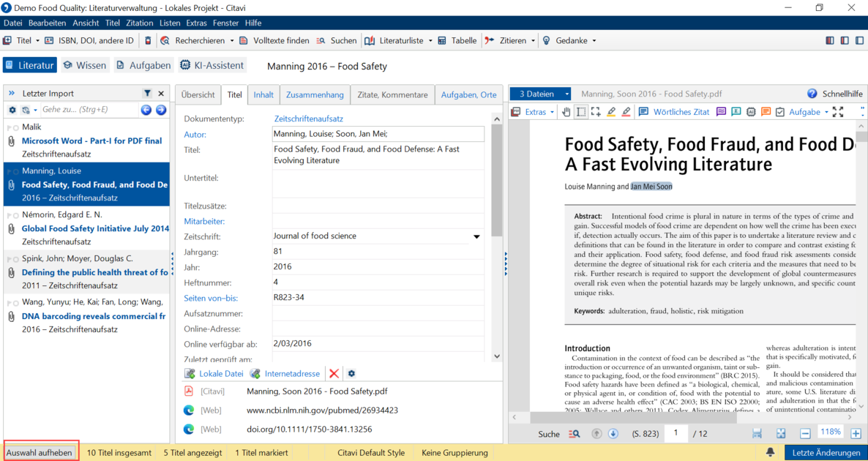The height and width of the screenshot is (461, 868).
Task: Switch to the Inhalt tab
Action: pyautogui.click(x=263, y=94)
